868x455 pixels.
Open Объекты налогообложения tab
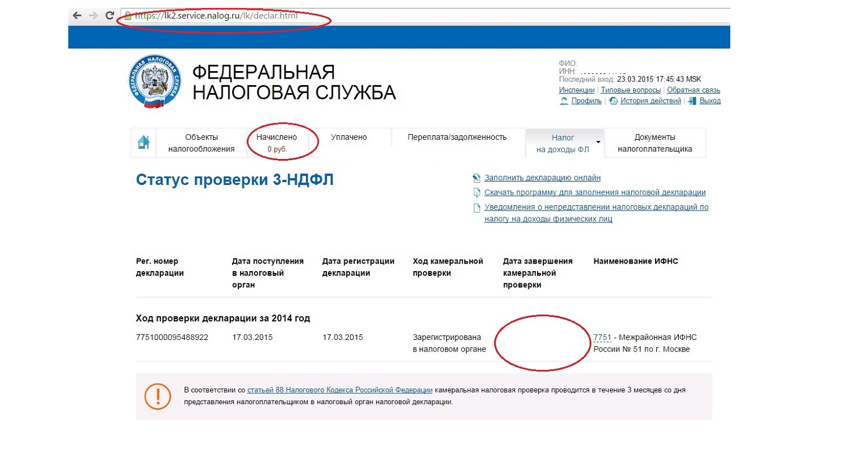tap(201, 143)
